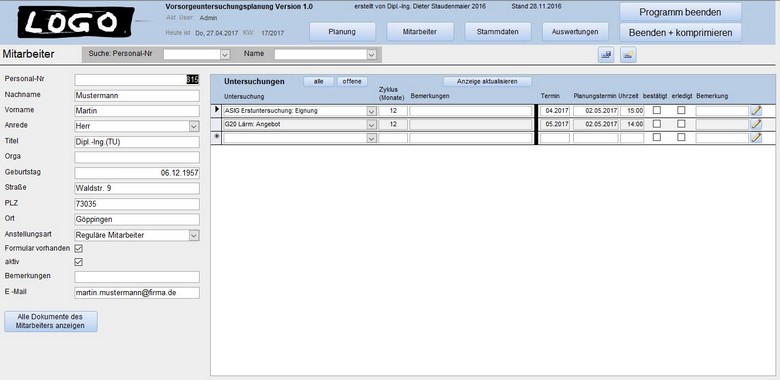Expand the Anstellungsart dropdown
Screen dimensions: 780x380
(x=194, y=235)
